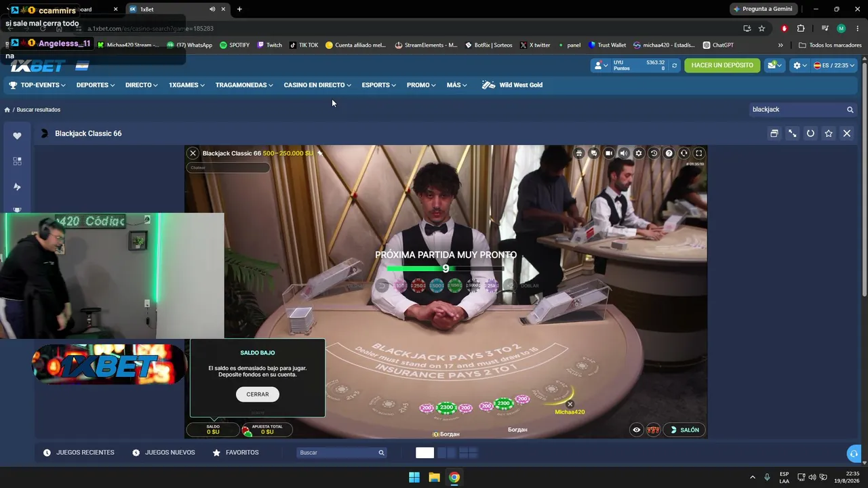
Task: Refresh the account balance
Action: tap(674, 66)
